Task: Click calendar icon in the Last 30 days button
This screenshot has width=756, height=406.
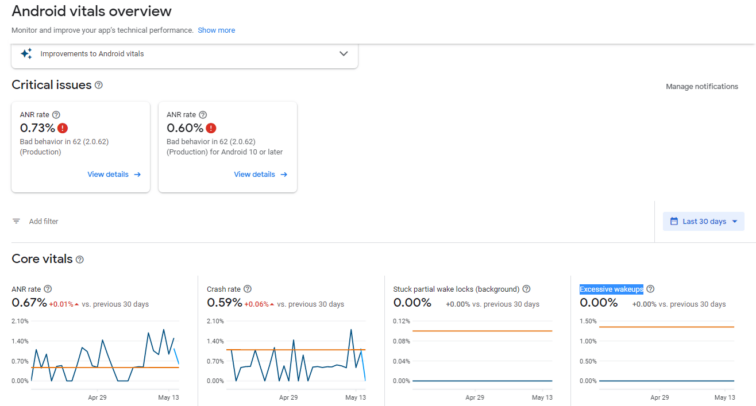Action: click(x=674, y=221)
